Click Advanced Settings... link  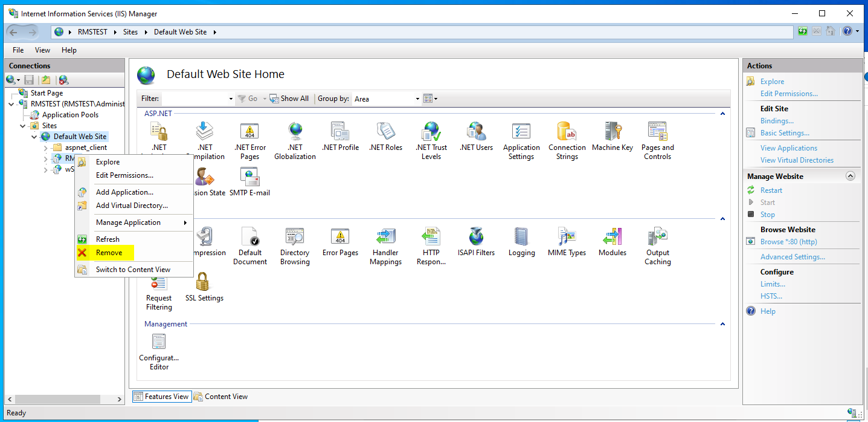[792, 257]
